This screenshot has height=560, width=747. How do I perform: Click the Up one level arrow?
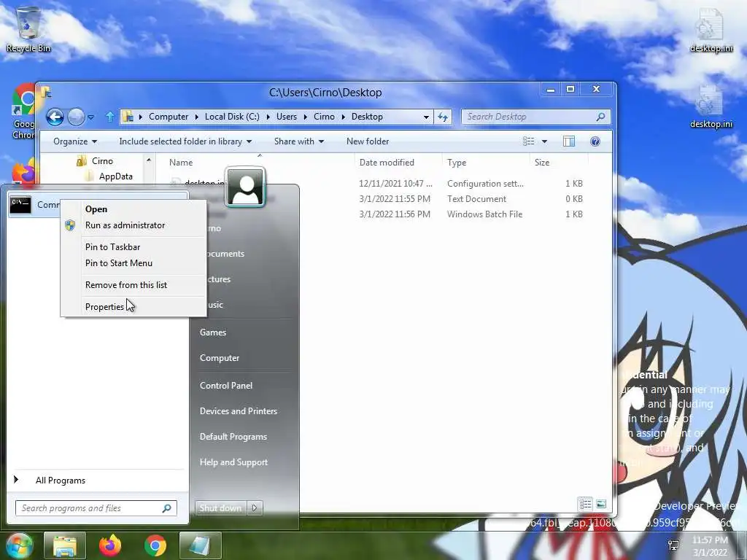110,117
